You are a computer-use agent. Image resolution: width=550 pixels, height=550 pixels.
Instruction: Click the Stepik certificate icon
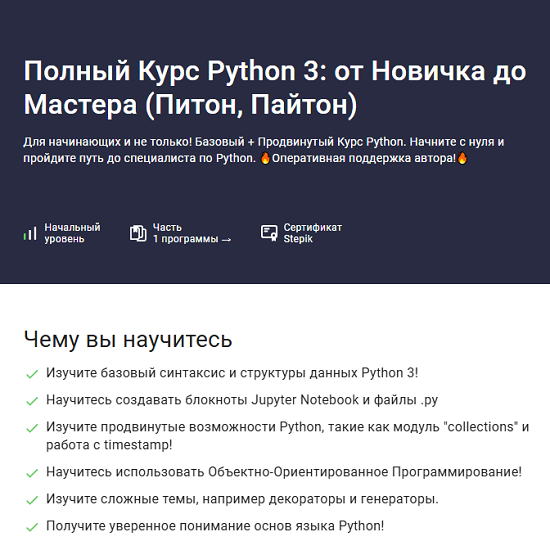pyautogui.click(x=269, y=233)
